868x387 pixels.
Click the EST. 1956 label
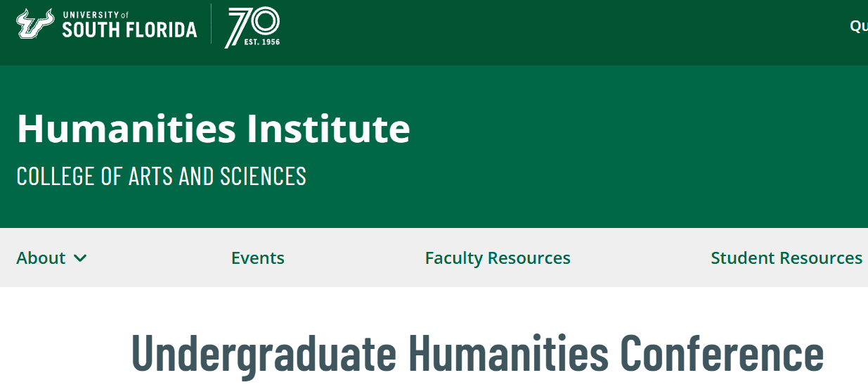(x=261, y=42)
